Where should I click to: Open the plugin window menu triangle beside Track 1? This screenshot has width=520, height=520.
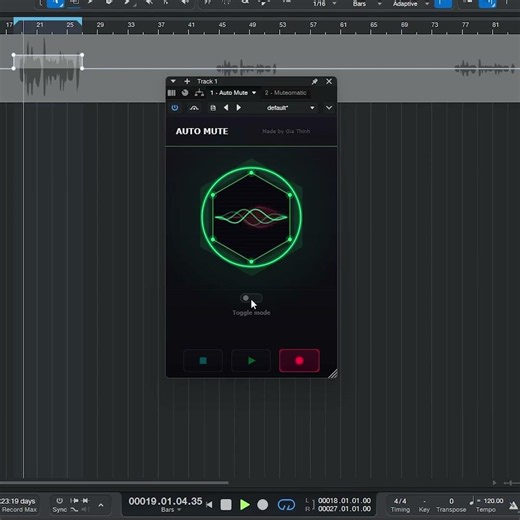pyautogui.click(x=173, y=81)
